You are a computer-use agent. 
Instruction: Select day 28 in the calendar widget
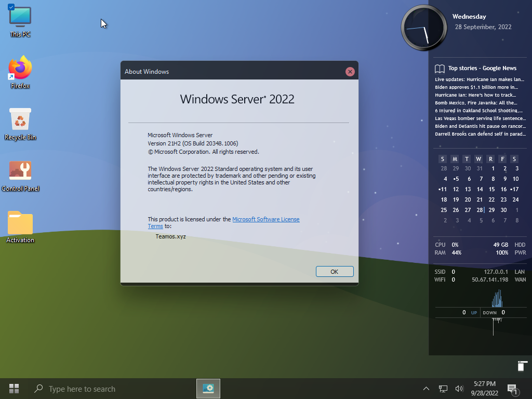click(480, 210)
